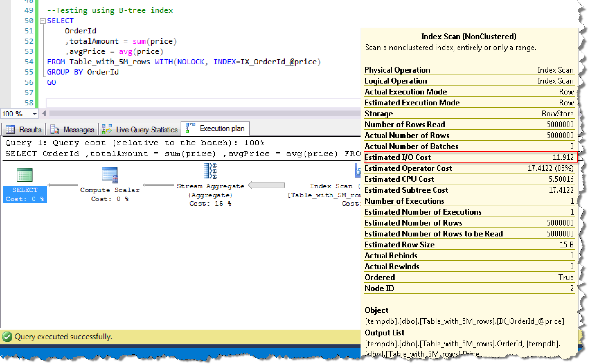The width and height of the screenshot is (589, 364).
Task: Click the Index Scan operator icon
Action: pos(357,171)
